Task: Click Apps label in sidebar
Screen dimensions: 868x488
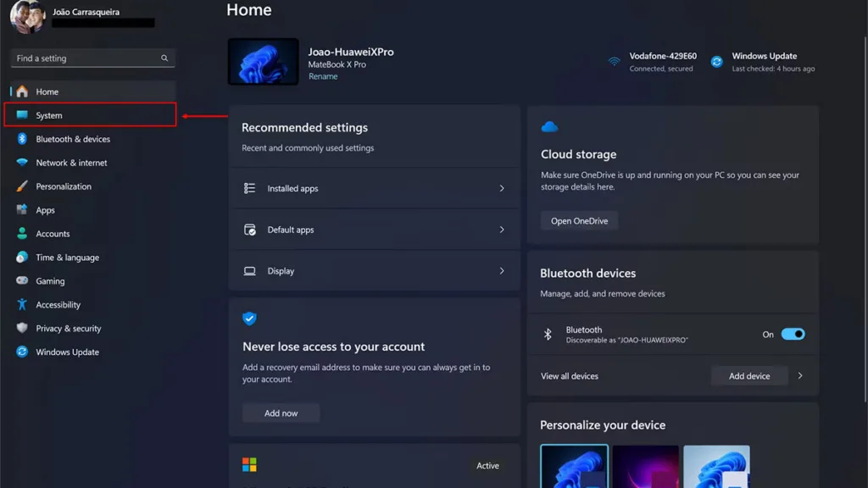Action: click(46, 210)
